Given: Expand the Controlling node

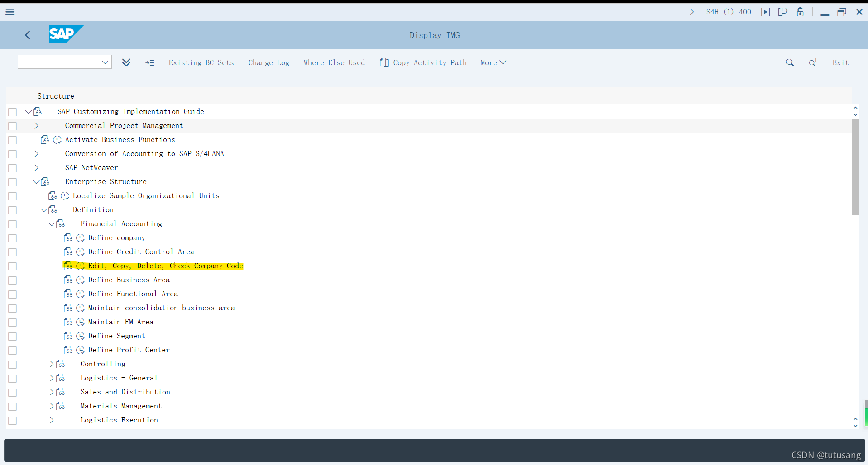Looking at the screenshot, I should pos(52,364).
